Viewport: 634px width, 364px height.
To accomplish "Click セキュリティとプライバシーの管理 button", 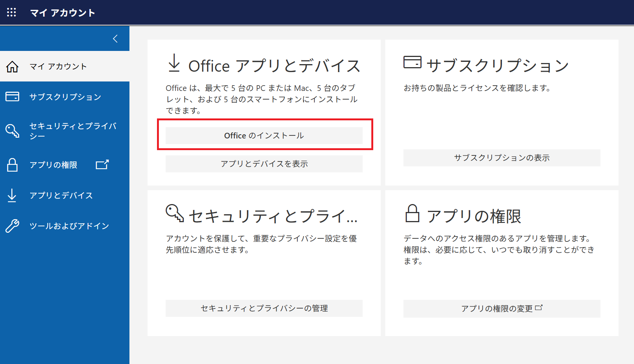I will 264,308.
